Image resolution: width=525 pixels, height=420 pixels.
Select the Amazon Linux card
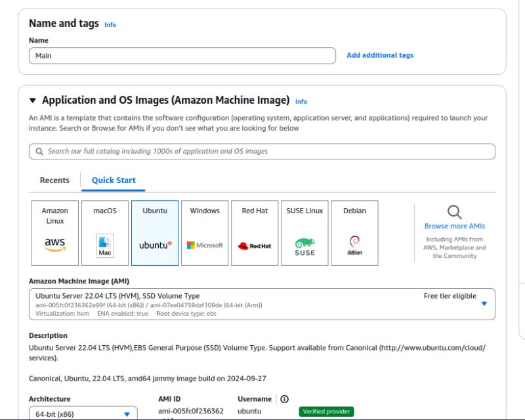[54, 232]
